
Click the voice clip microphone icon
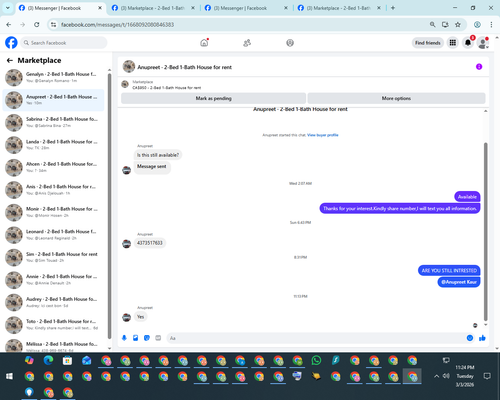124,338
